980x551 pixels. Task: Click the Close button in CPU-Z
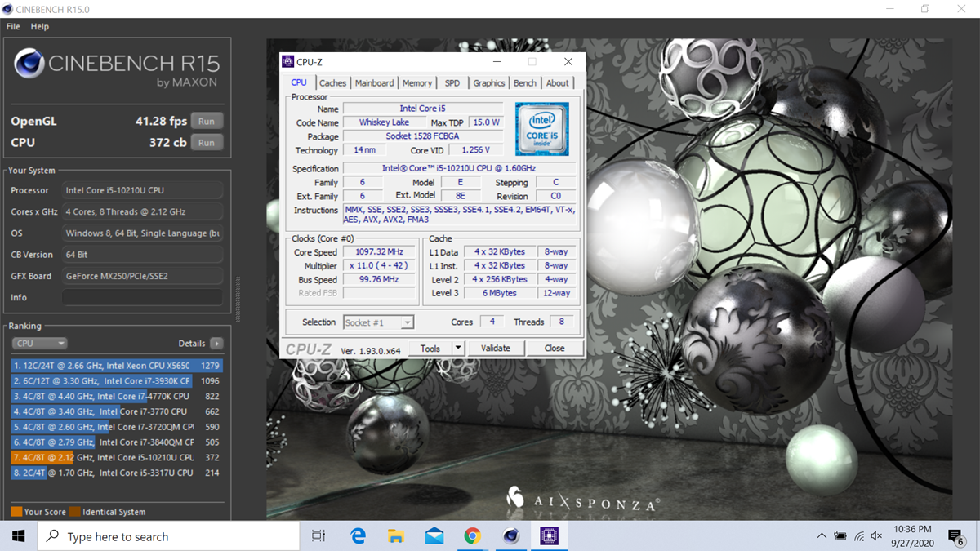[555, 348]
